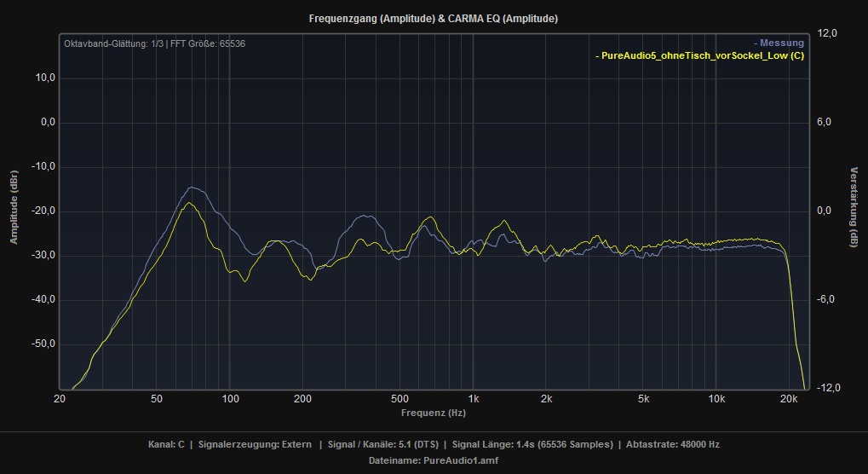Click the chart title Frequenzgang (Amplitude) & CARMA EQ
The width and height of the screenshot is (868, 474).
433,18
